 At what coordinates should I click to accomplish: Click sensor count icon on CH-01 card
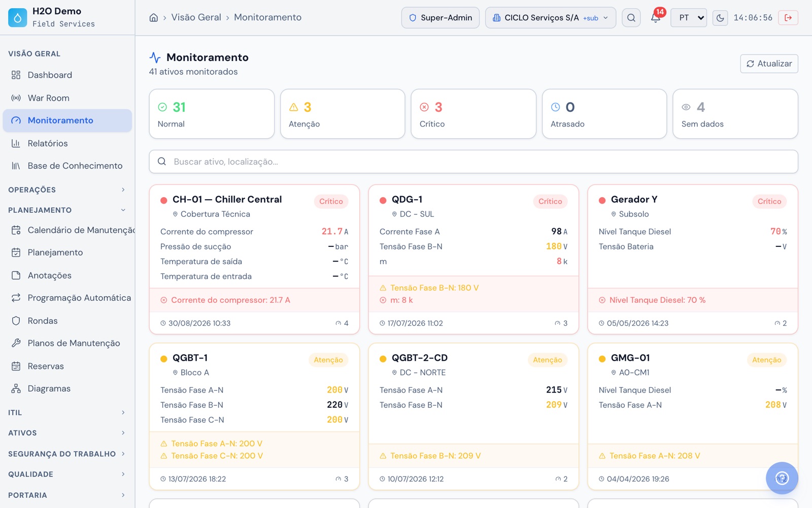[x=339, y=323]
